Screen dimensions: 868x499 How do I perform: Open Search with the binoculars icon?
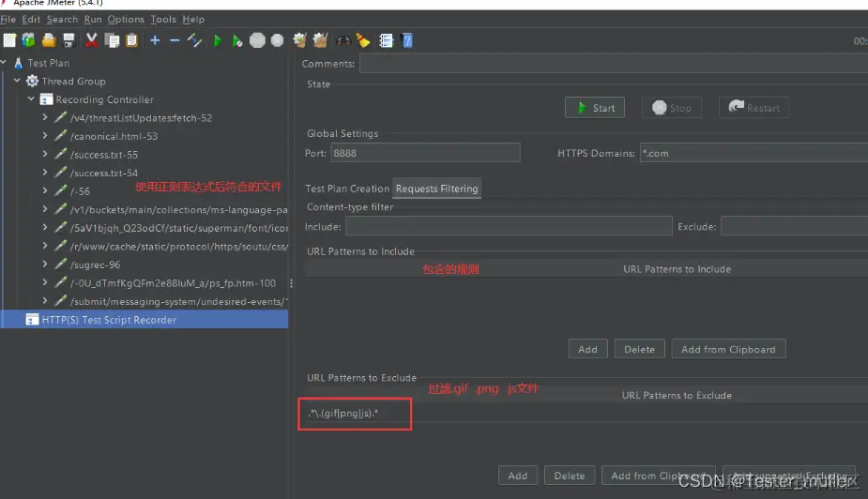point(343,40)
